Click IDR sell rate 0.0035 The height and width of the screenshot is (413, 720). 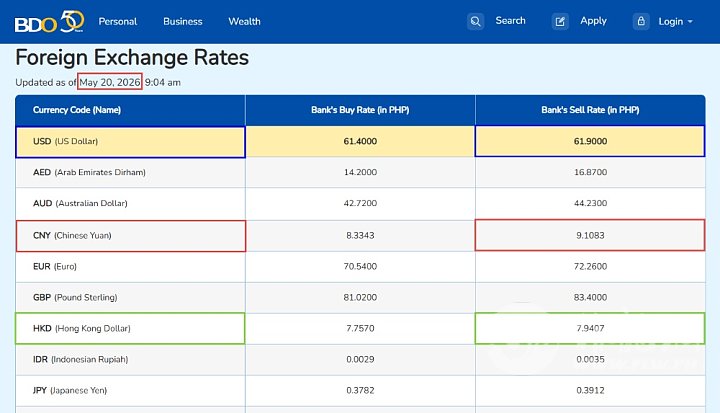click(x=590, y=359)
